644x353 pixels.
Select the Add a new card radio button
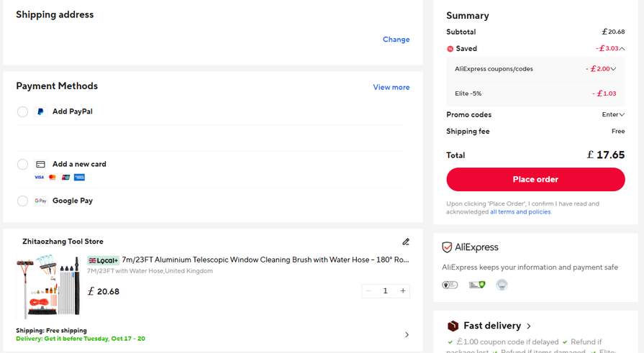tap(22, 164)
